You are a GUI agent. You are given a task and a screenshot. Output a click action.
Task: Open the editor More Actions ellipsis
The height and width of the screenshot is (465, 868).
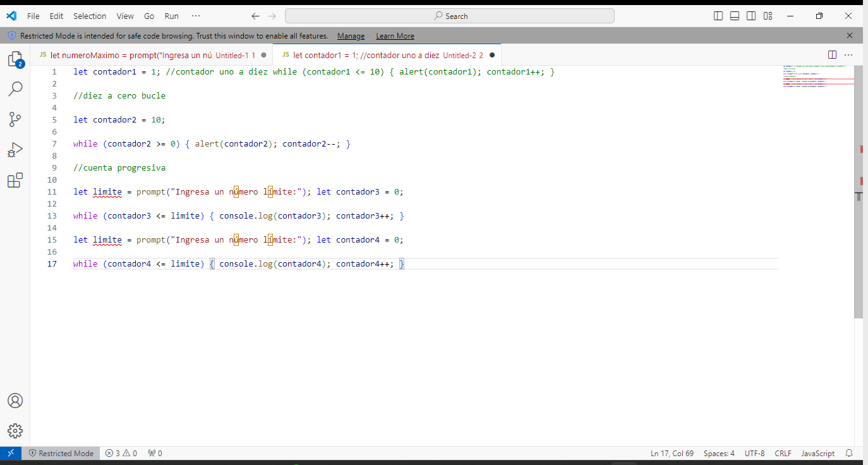[848, 55]
